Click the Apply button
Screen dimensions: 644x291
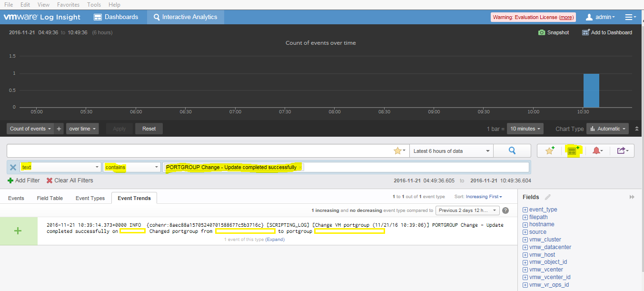coord(119,129)
